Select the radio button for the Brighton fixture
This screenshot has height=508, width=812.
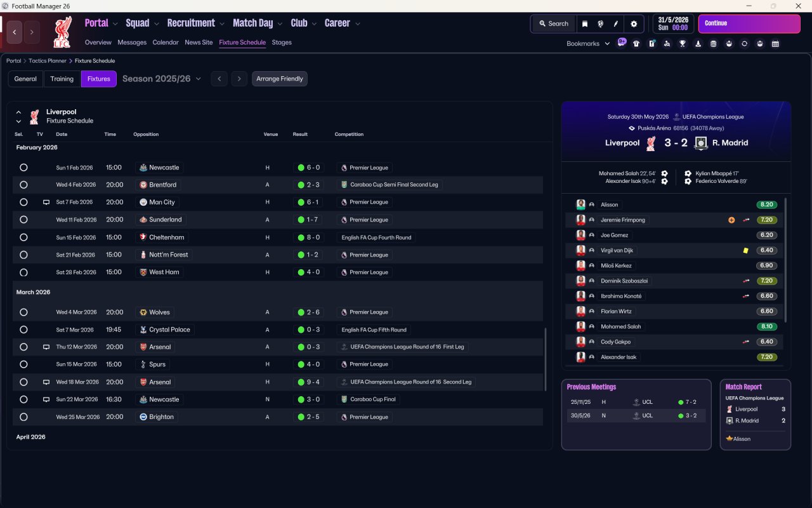[23, 417]
